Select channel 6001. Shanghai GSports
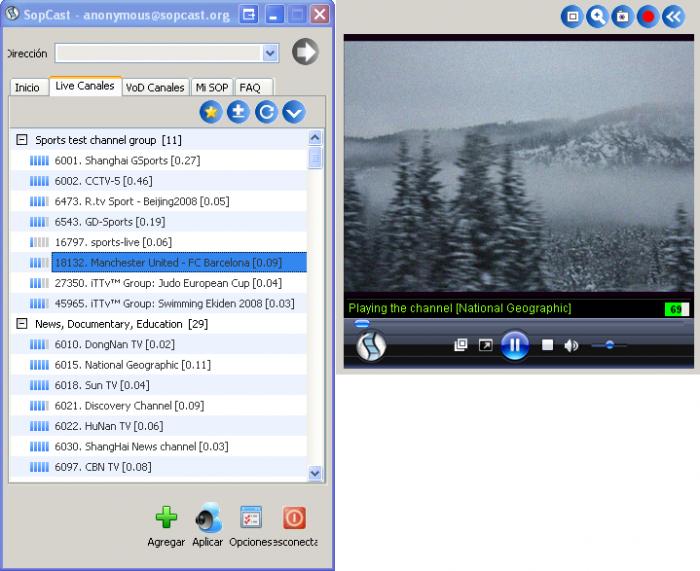 click(158, 160)
